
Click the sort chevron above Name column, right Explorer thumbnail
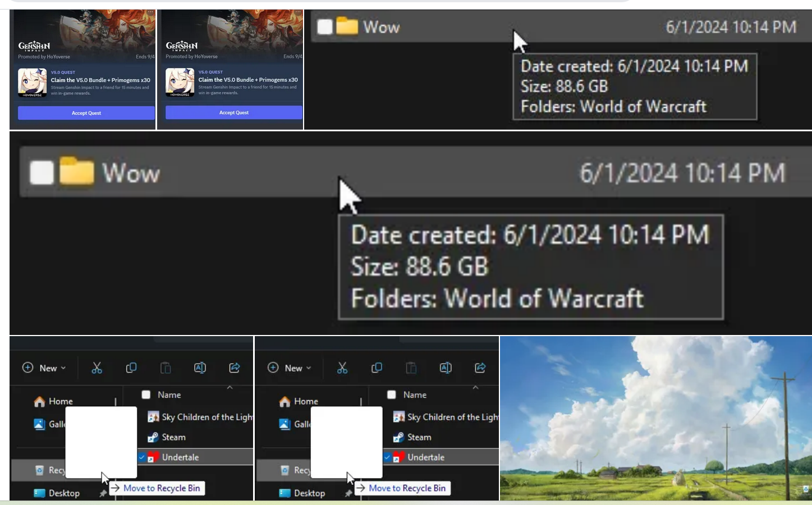[x=475, y=387]
